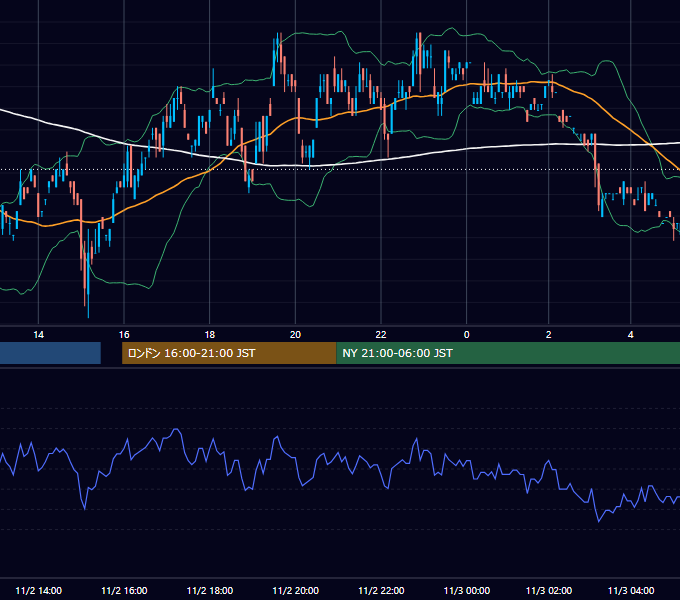Viewport: 680px width, 600px height.
Task: Click the 22 hour label on price chart axis
Action: pos(381,335)
